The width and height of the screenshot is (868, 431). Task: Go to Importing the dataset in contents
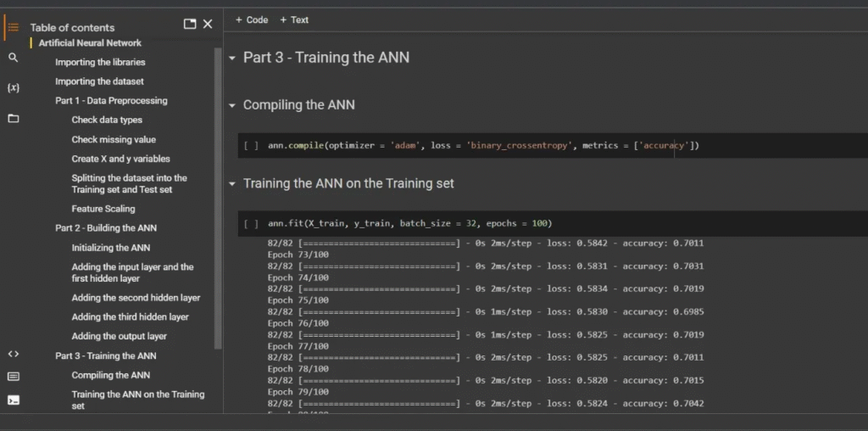click(99, 81)
